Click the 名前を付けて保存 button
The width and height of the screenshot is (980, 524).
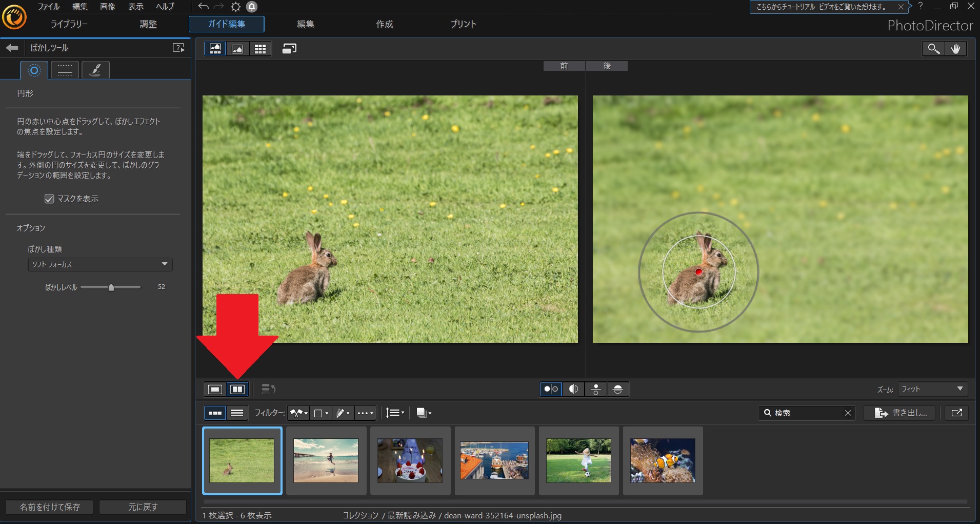point(50,507)
